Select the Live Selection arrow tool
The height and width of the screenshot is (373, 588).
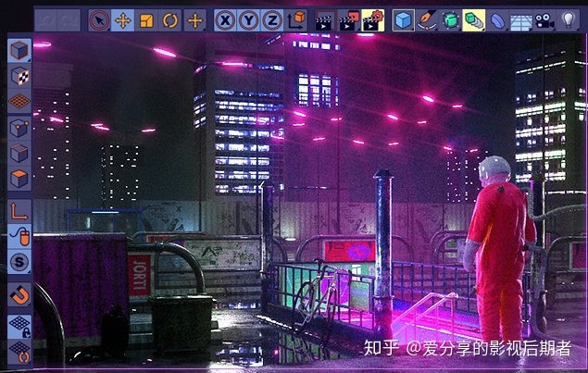click(100, 20)
